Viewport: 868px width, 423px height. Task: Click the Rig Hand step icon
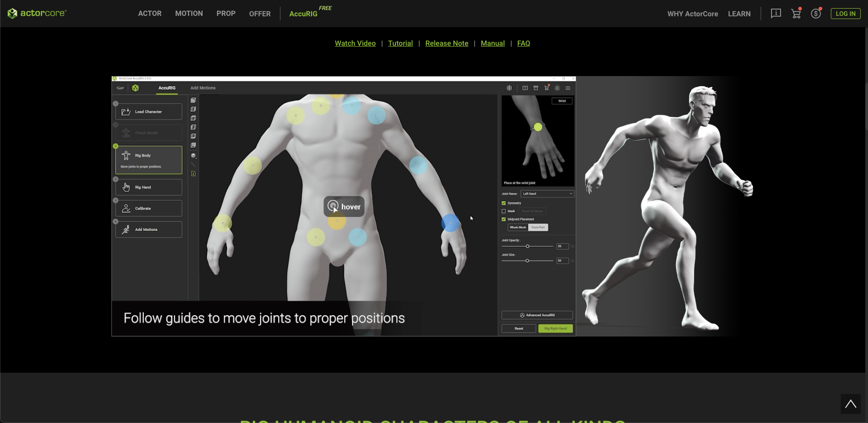pos(126,187)
